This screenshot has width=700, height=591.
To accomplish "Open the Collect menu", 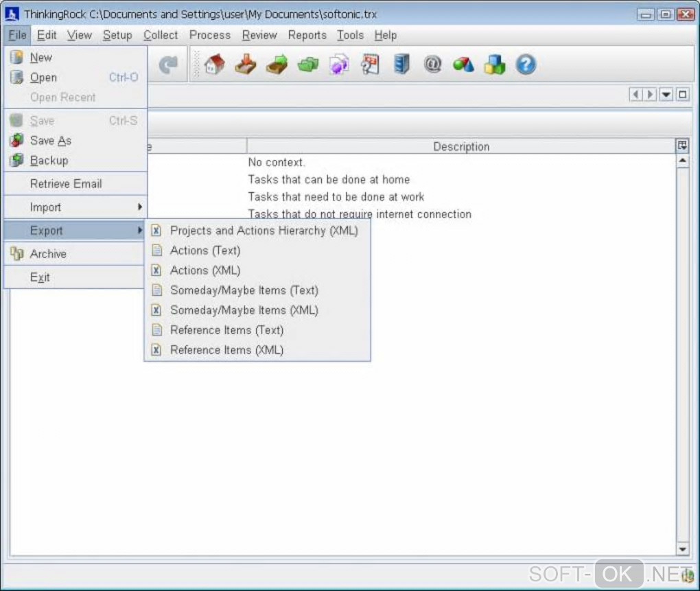I will click(x=161, y=35).
